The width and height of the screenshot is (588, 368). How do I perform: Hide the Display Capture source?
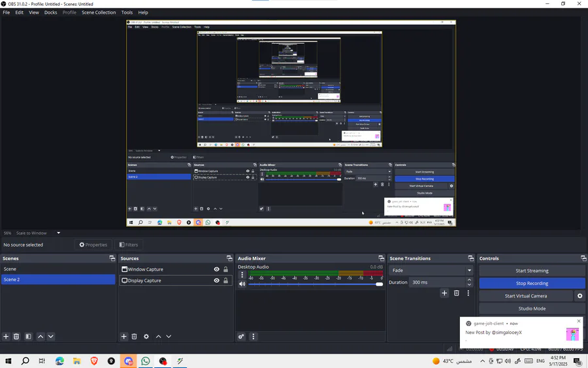tap(216, 280)
